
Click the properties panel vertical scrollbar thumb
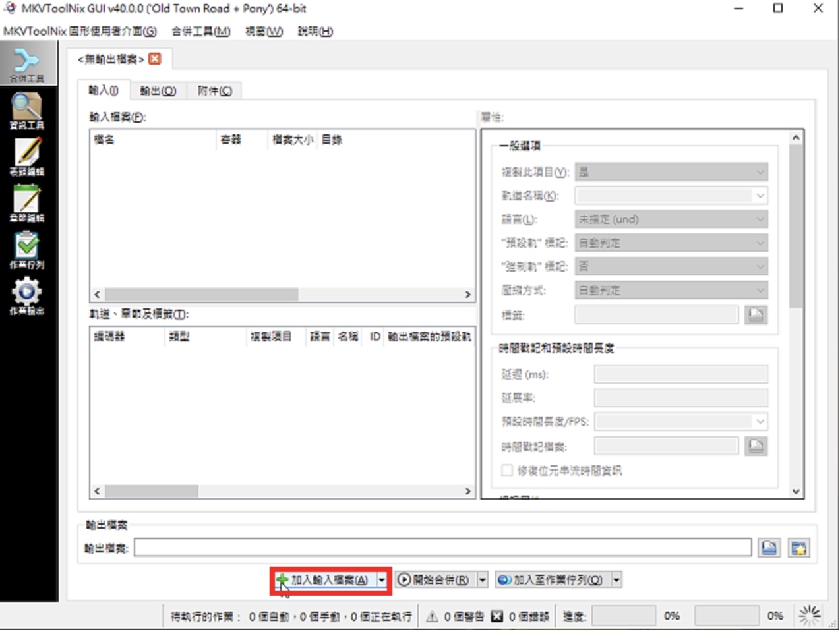point(796,226)
